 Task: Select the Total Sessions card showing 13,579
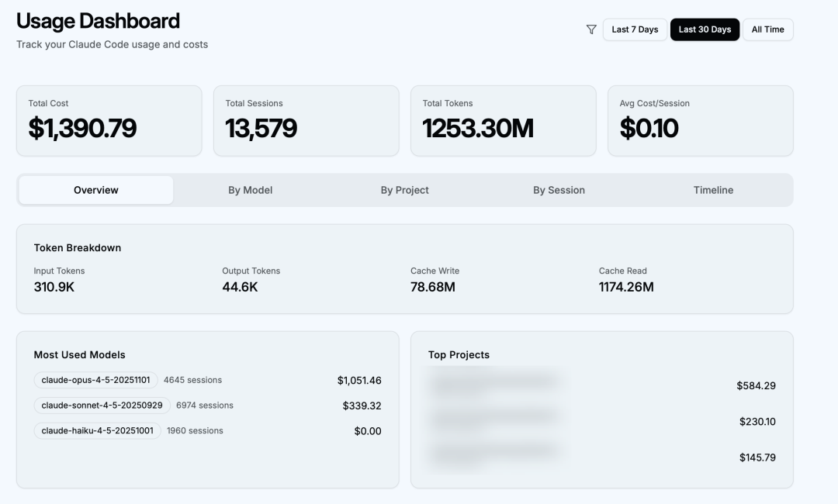(x=306, y=120)
